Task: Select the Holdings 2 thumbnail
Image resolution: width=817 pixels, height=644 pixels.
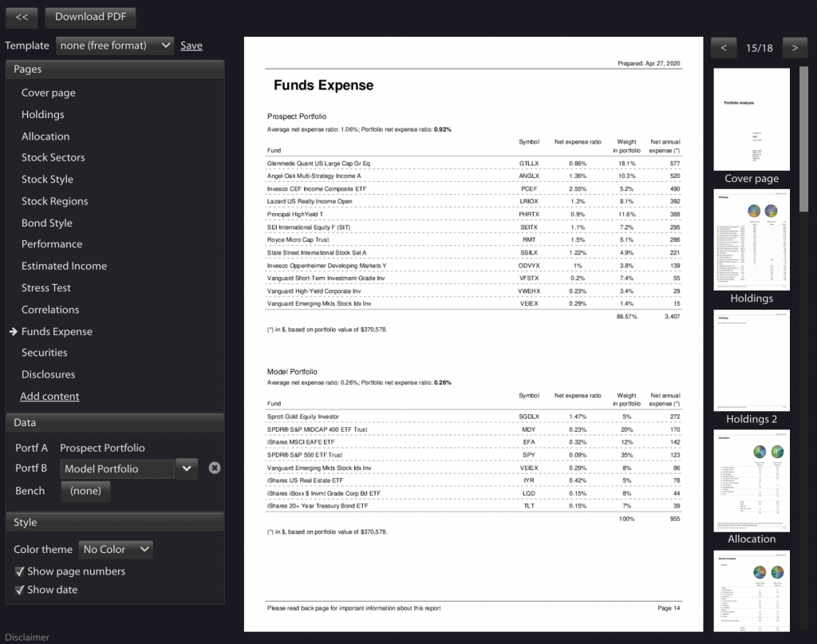Action: coord(752,360)
